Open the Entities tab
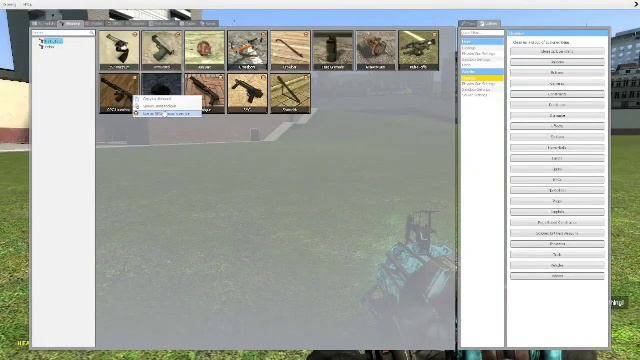 click(94, 24)
